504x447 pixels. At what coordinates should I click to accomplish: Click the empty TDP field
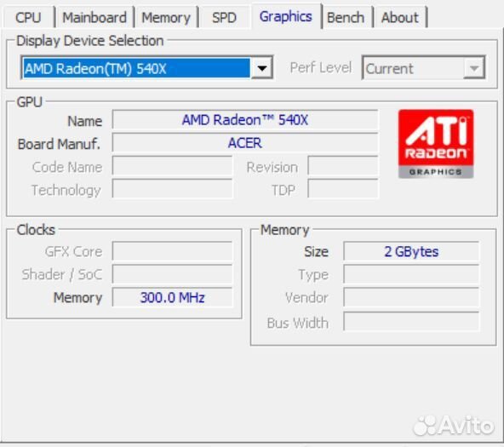click(x=343, y=189)
